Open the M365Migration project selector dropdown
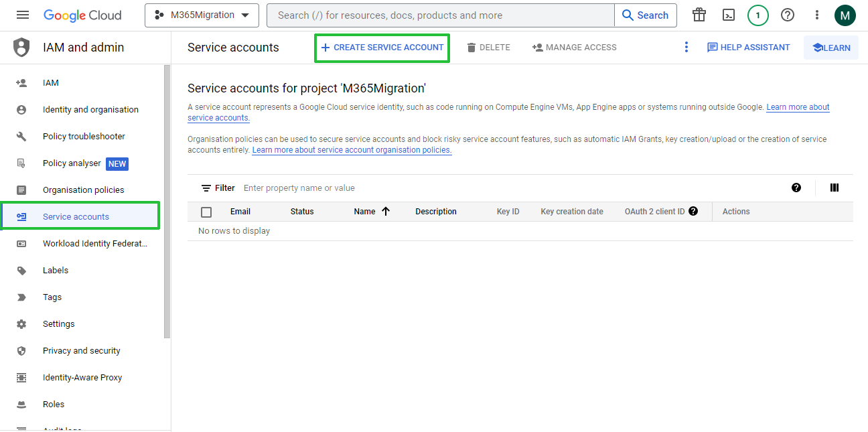868x432 pixels. point(202,15)
